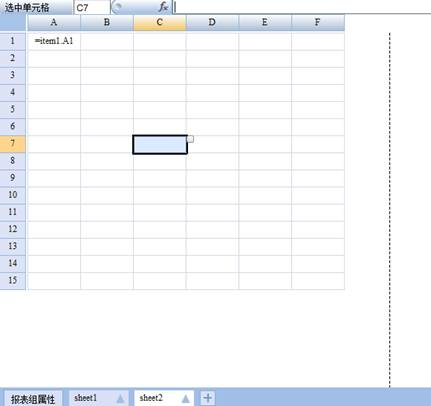
Task: Open the 报表组属性 tab
Action: [33, 399]
